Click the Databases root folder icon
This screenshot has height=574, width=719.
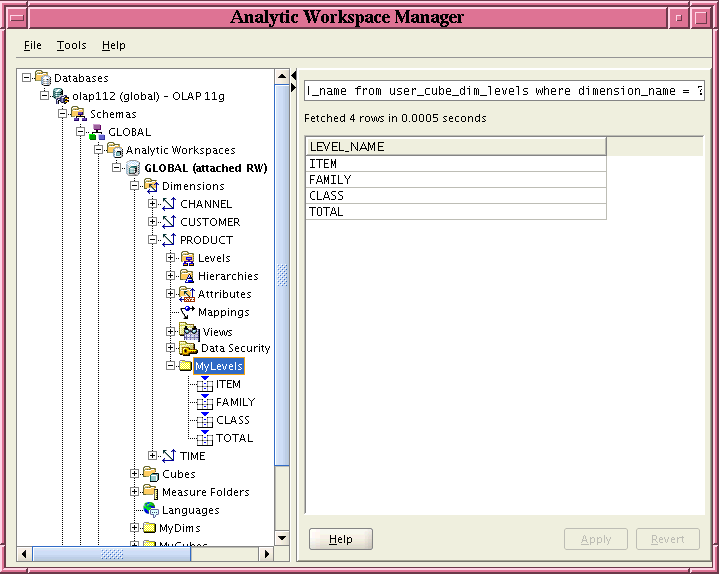click(x=42, y=78)
